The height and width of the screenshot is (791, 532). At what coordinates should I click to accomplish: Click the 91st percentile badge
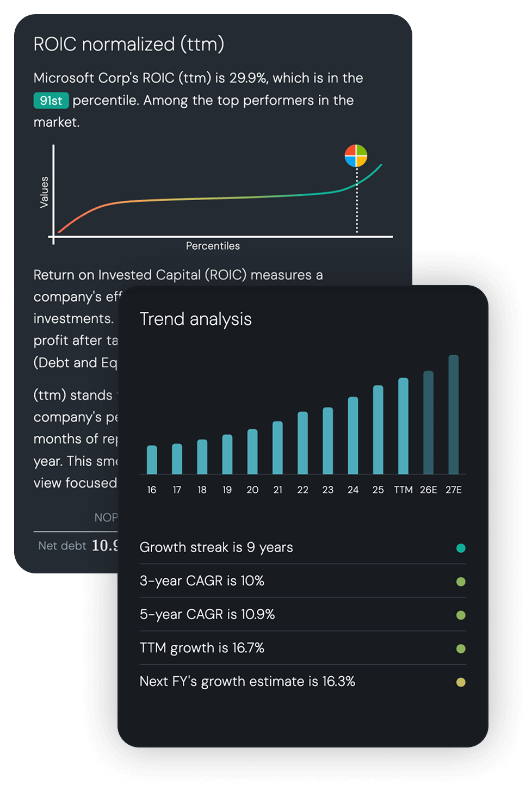[x=51, y=101]
